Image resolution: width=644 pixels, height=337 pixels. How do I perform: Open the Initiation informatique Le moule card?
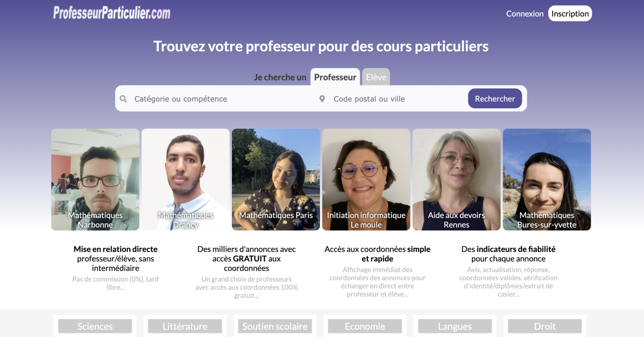click(x=366, y=179)
